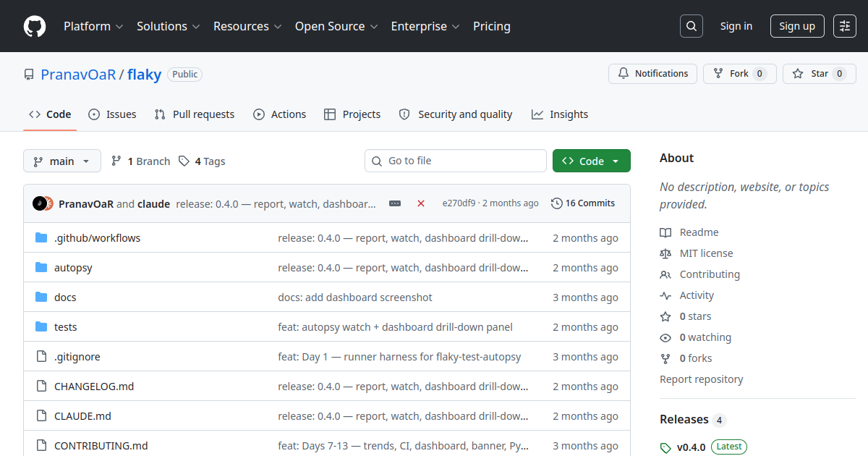Click the repository icon before PranavOaR
This screenshot has width=868, height=456.
click(x=29, y=75)
